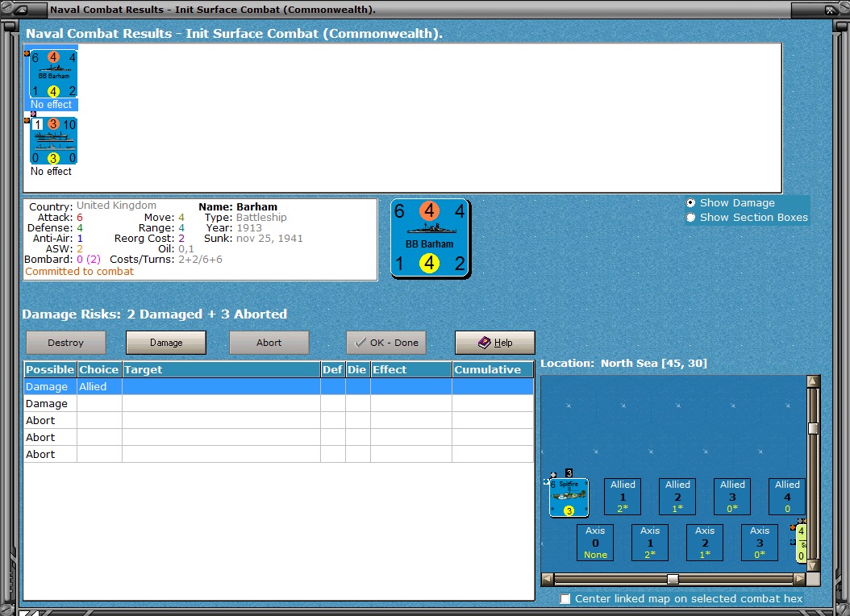The image size is (850, 616).
Task: Click the map scrollbar left arrow
Action: 548,579
